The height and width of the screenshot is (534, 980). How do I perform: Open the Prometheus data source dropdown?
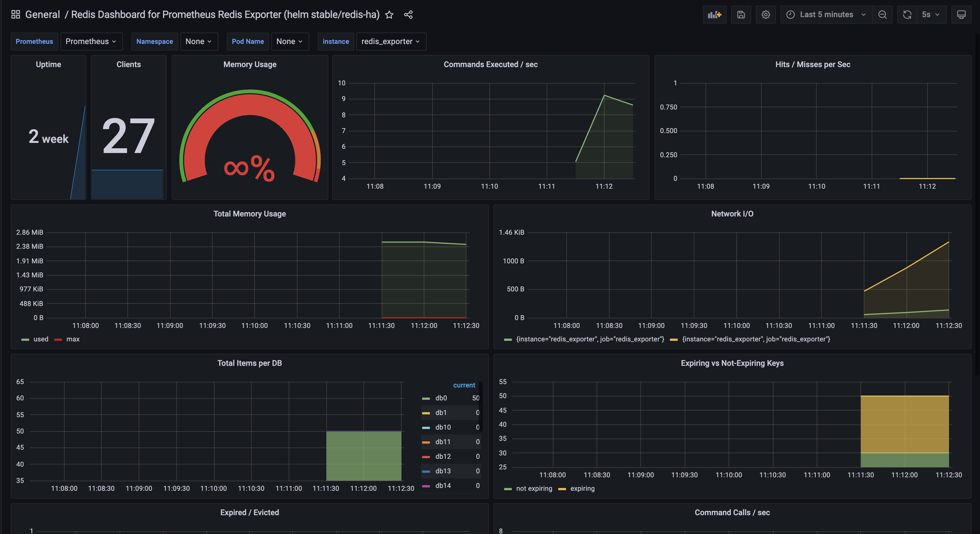(91, 42)
